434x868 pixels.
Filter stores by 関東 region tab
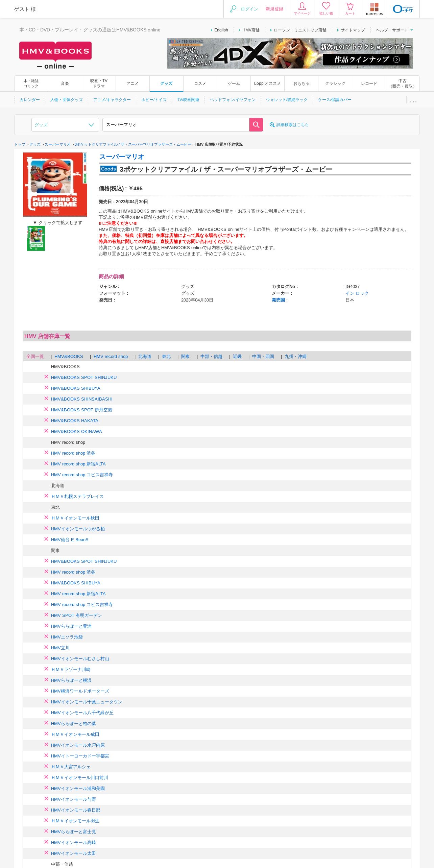[x=185, y=357]
